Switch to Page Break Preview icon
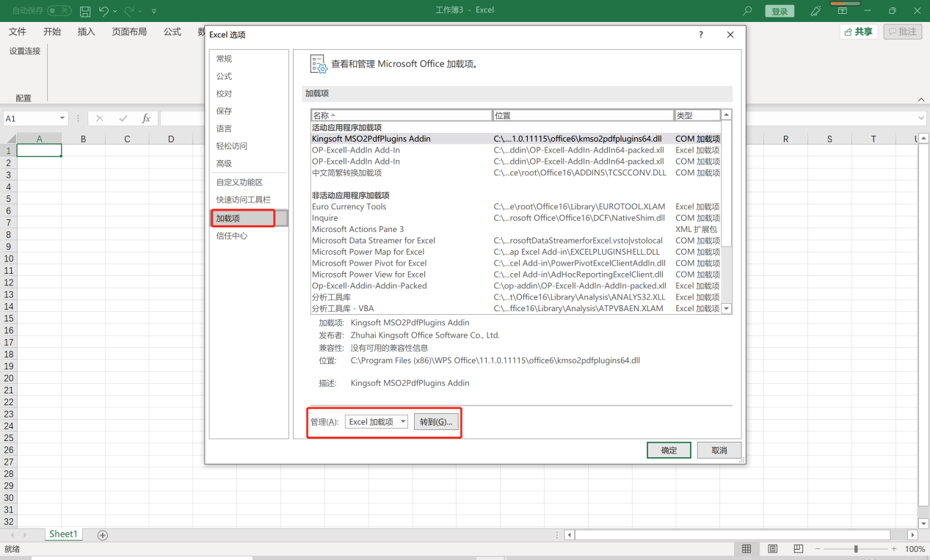Image resolution: width=930 pixels, height=560 pixels. click(798, 549)
